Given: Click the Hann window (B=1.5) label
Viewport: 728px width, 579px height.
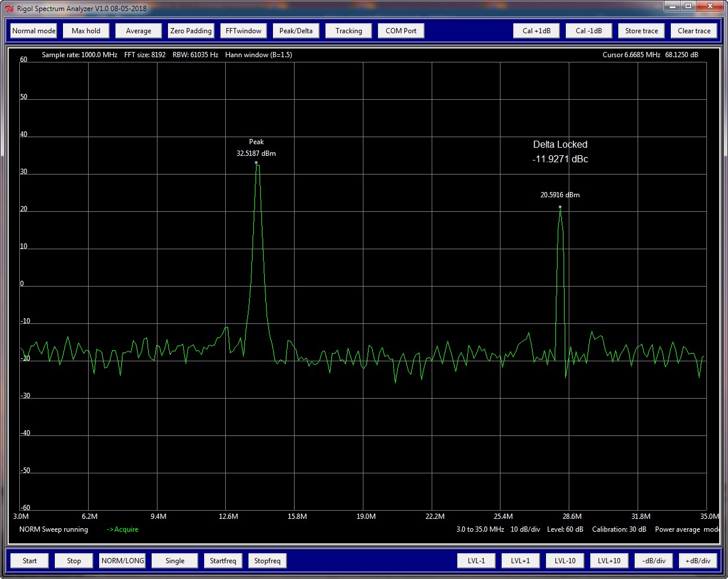Looking at the screenshot, I should click(x=258, y=55).
